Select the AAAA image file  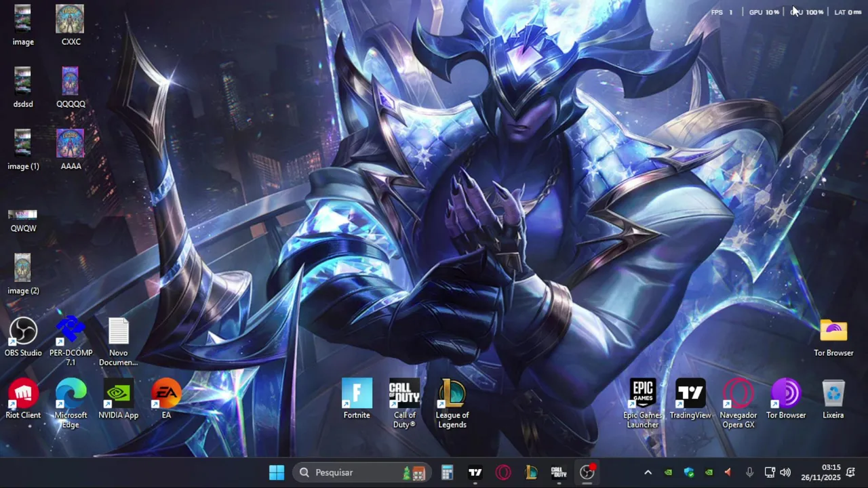(x=71, y=150)
